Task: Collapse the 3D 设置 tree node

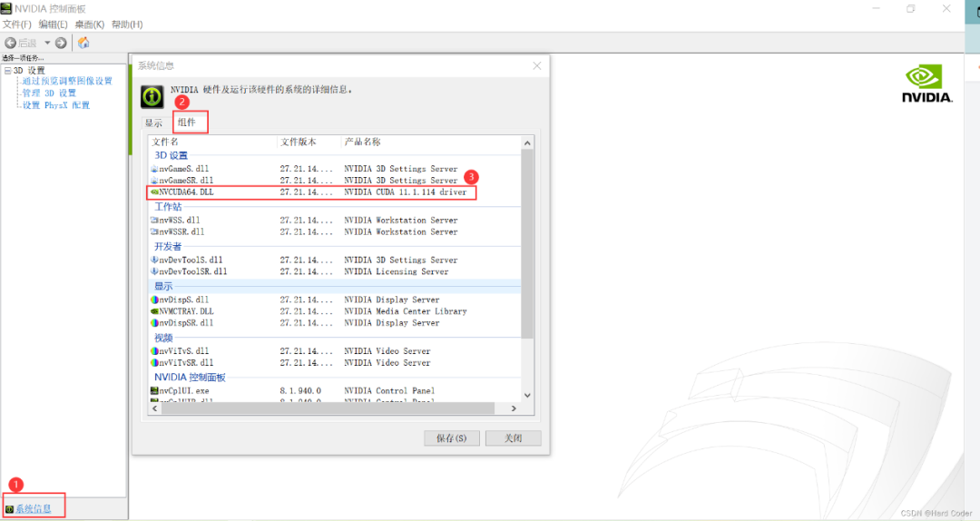Action: pos(7,71)
